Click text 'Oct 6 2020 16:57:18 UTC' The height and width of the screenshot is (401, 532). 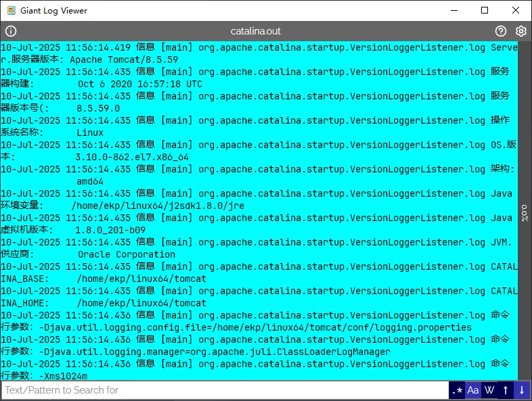coord(140,84)
